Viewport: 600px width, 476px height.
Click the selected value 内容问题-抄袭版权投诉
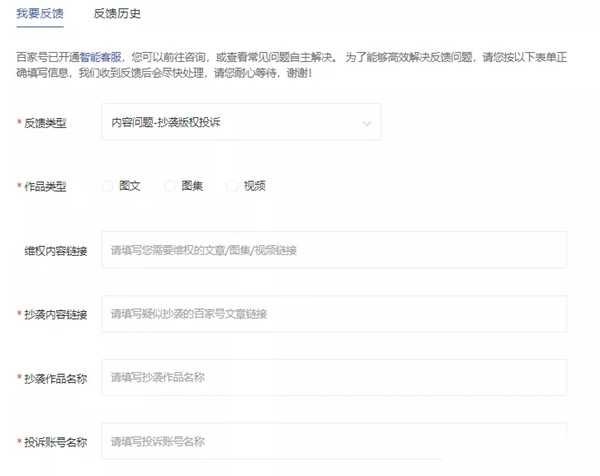pyautogui.click(x=167, y=123)
